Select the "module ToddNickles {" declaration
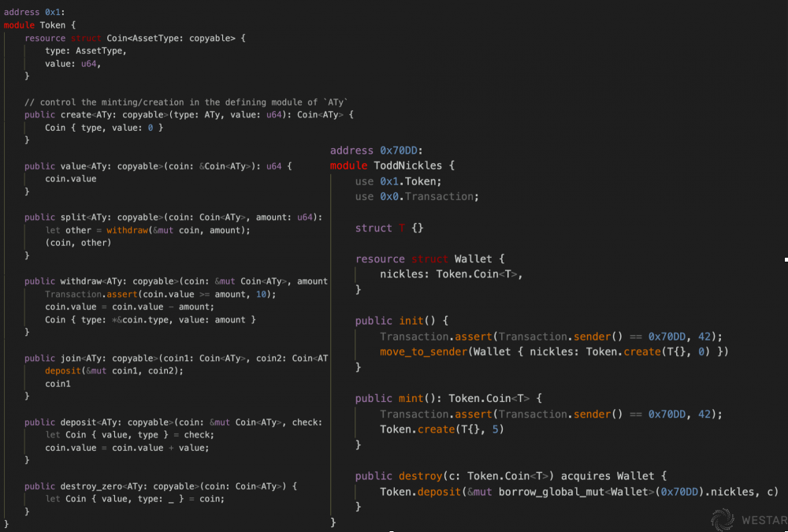Screen dimensions: 788x532 pos(392,166)
